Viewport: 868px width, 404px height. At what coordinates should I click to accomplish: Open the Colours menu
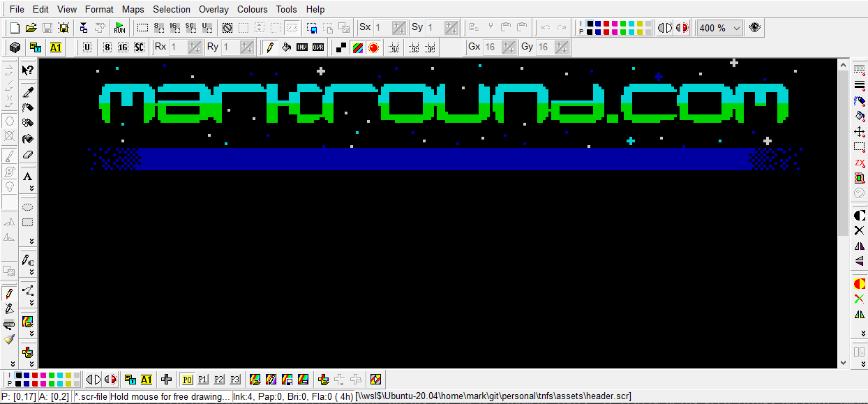click(252, 9)
